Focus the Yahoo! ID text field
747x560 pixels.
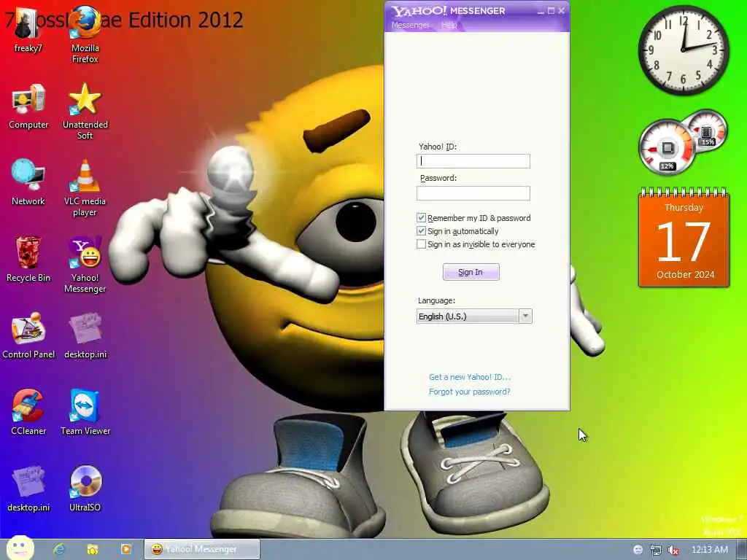(473, 161)
